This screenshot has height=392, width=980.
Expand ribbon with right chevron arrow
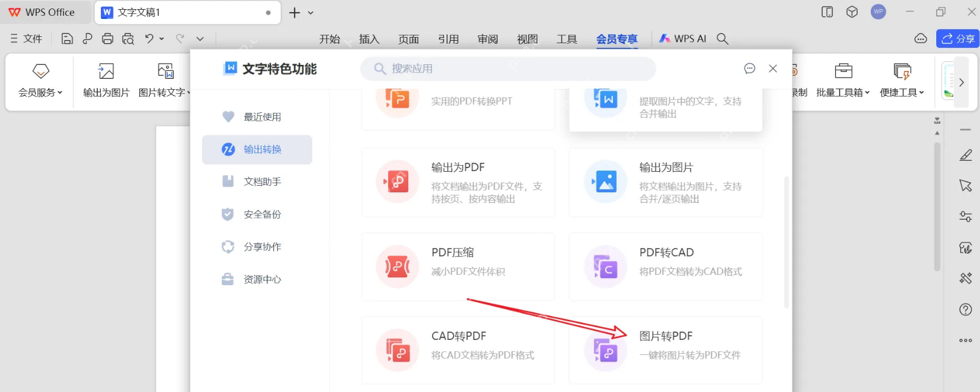[962, 82]
